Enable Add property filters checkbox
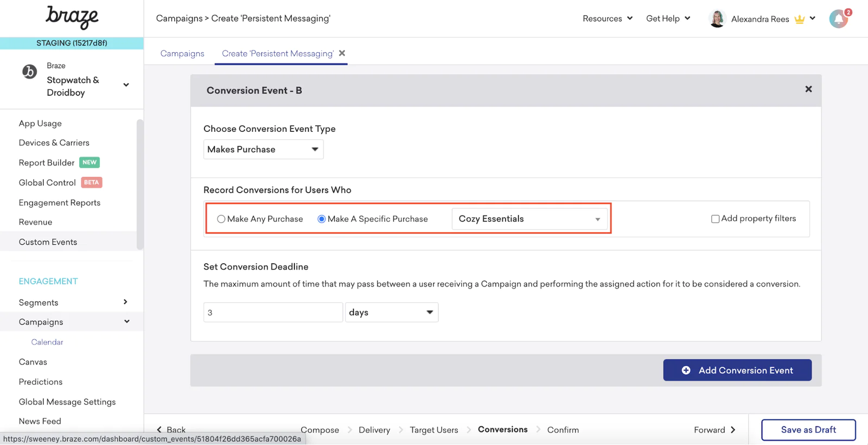Screen dimensions: 868x445 pyautogui.click(x=715, y=219)
